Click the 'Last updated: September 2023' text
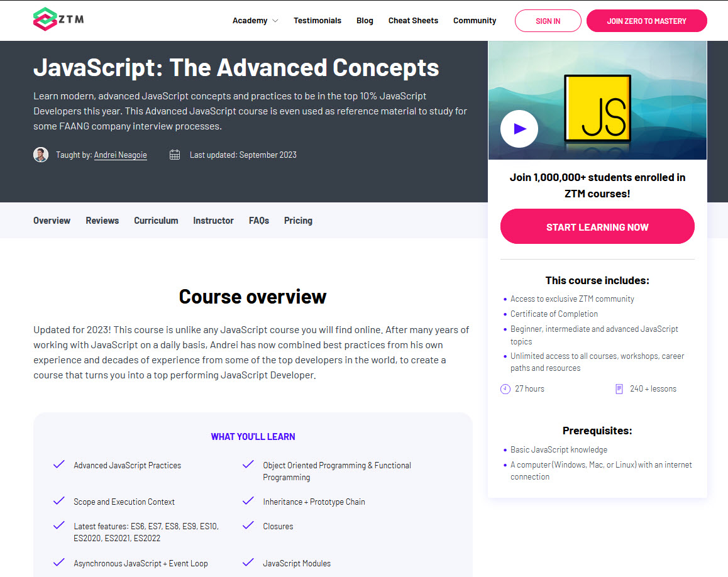The image size is (728, 577). (x=243, y=155)
